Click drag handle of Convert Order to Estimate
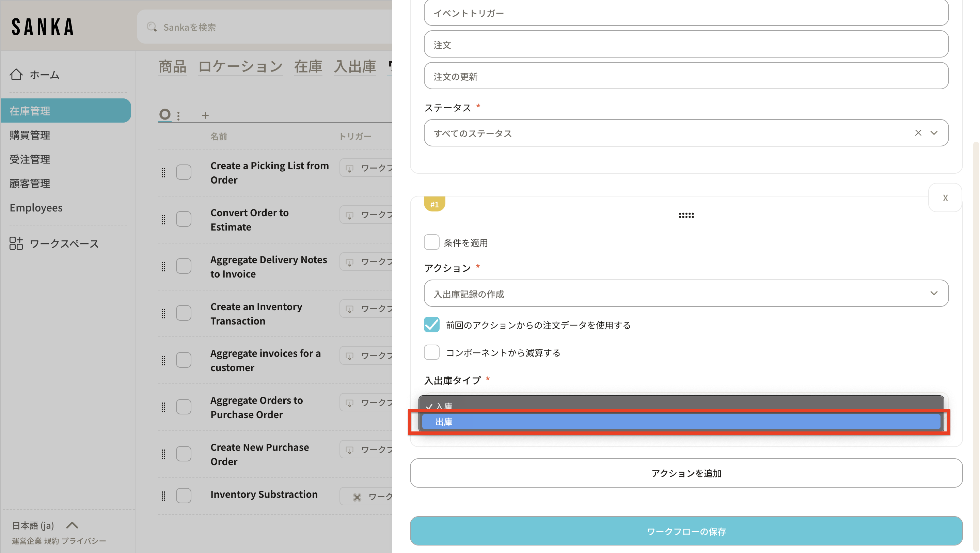The height and width of the screenshot is (553, 980). (x=163, y=219)
